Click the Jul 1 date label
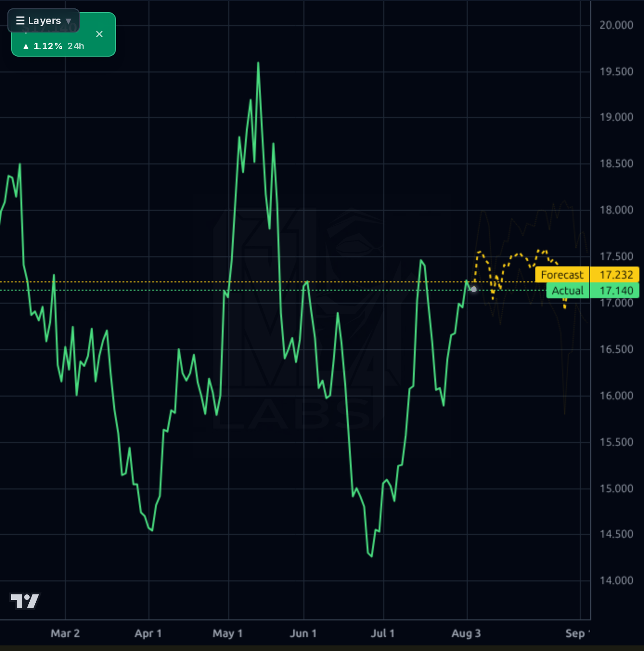Image resolution: width=644 pixels, height=651 pixels. 383,633
